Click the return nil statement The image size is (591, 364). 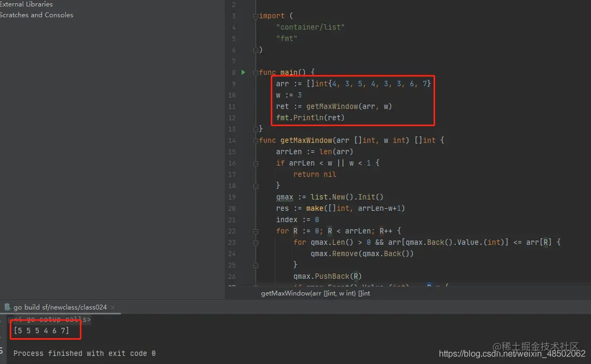[x=315, y=174]
